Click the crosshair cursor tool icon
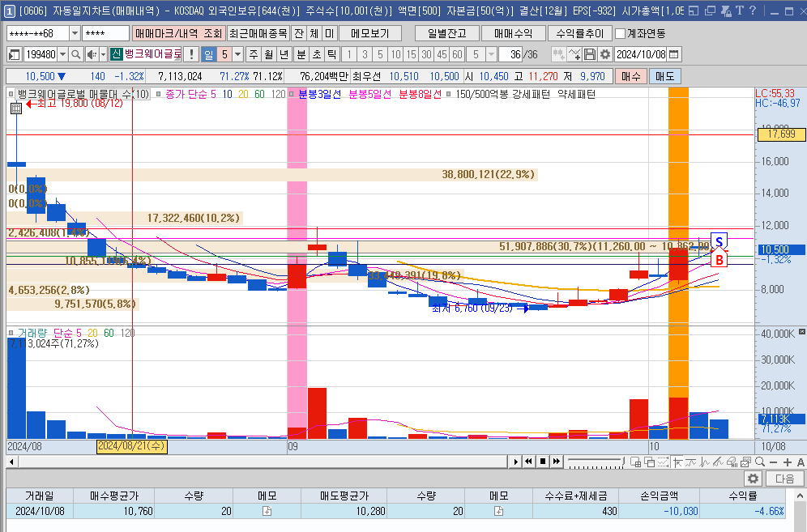 pyautogui.click(x=678, y=462)
